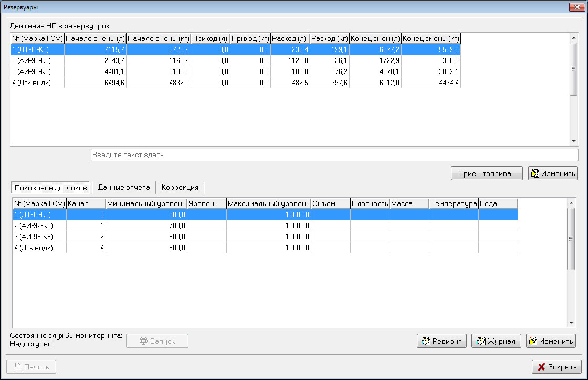Image resolution: width=588 pixels, height=380 pixels.
Task: Click the Введите текст здесь input field
Action: pos(334,155)
